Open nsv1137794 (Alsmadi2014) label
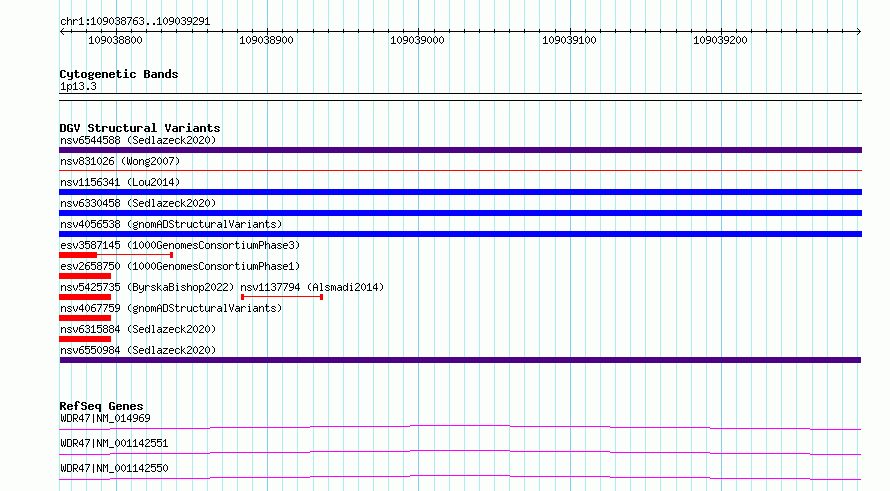Image resolution: width=890 pixels, height=491 pixels. click(x=312, y=287)
